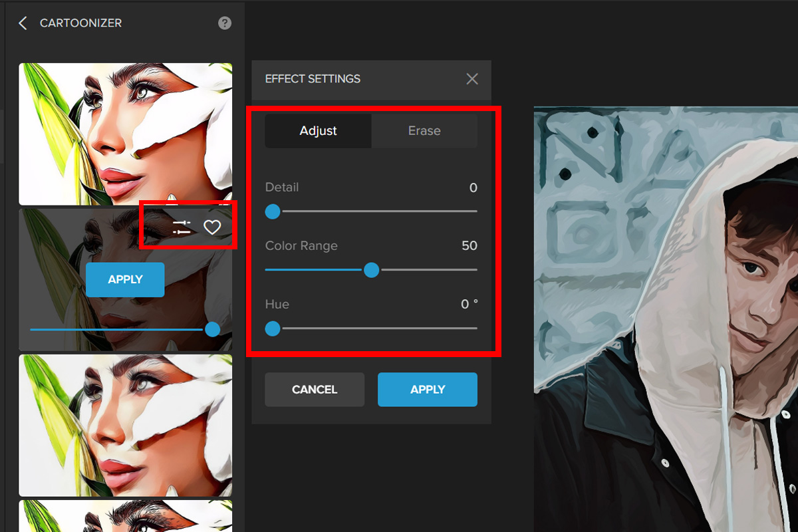Click the Hue value showing 0°
Viewport: 798px width, 532px height.
(x=469, y=305)
